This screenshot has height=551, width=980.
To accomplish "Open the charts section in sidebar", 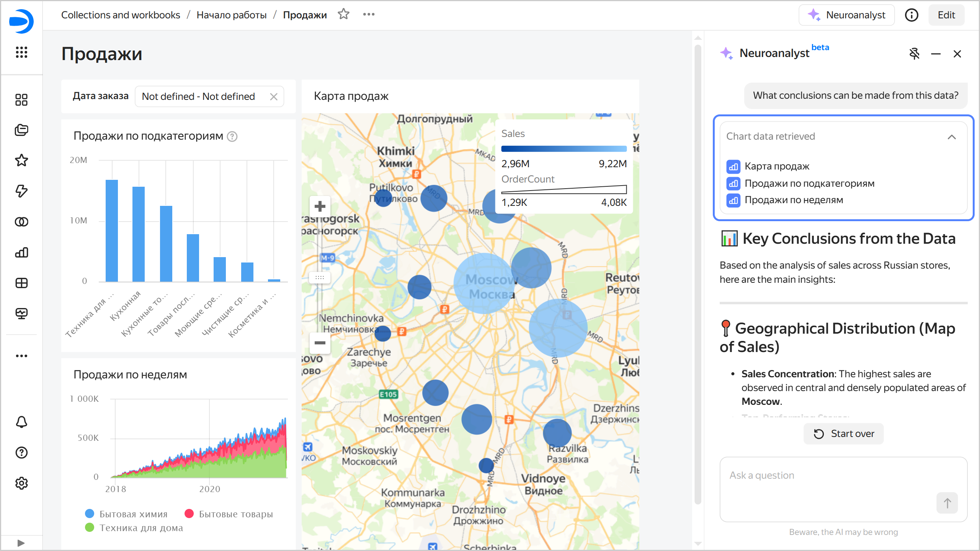I will [x=21, y=253].
